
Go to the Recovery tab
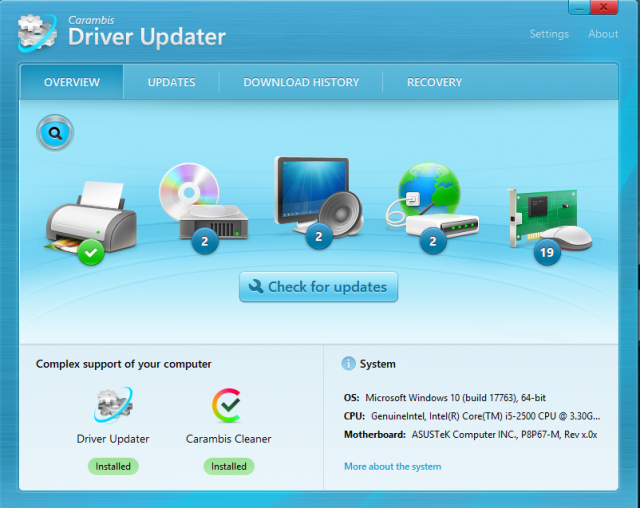coord(434,82)
